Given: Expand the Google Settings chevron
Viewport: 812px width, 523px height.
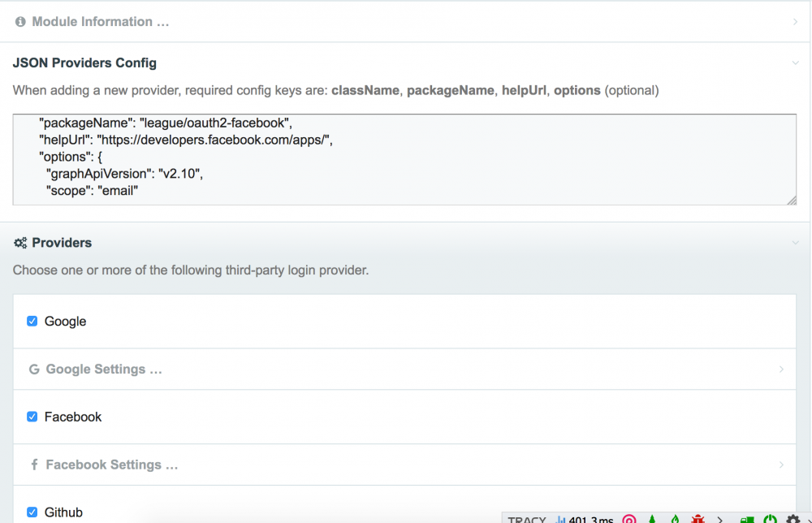Looking at the screenshot, I should click(x=781, y=370).
